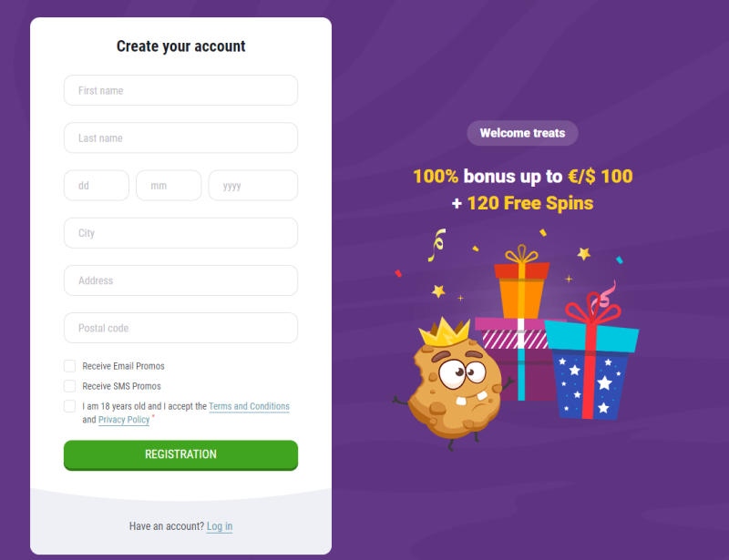Click the Address input field
This screenshot has height=560, width=729.
[x=180, y=280]
